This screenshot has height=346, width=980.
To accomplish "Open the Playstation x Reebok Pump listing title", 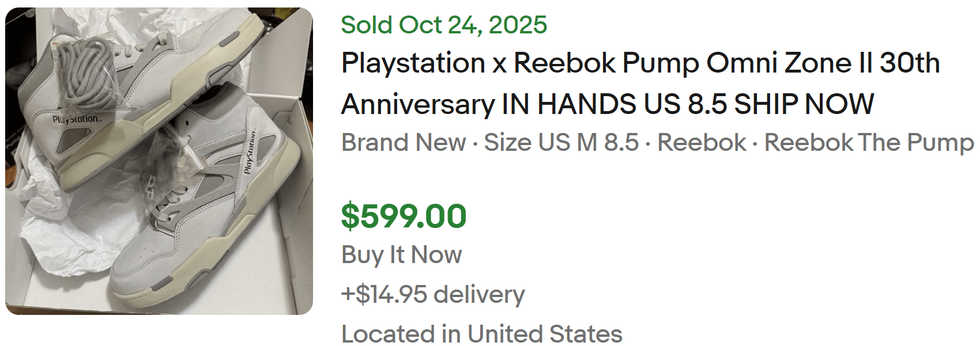I will pos(640,63).
